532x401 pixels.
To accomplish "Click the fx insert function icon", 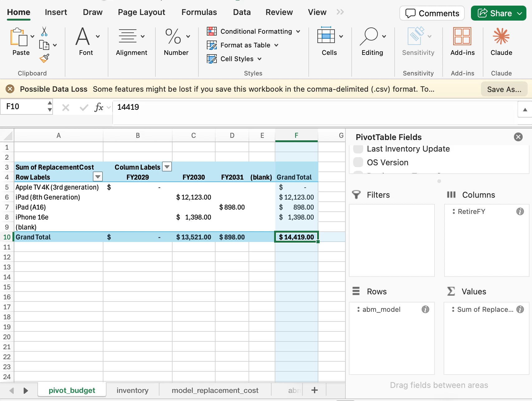I will pos(99,107).
